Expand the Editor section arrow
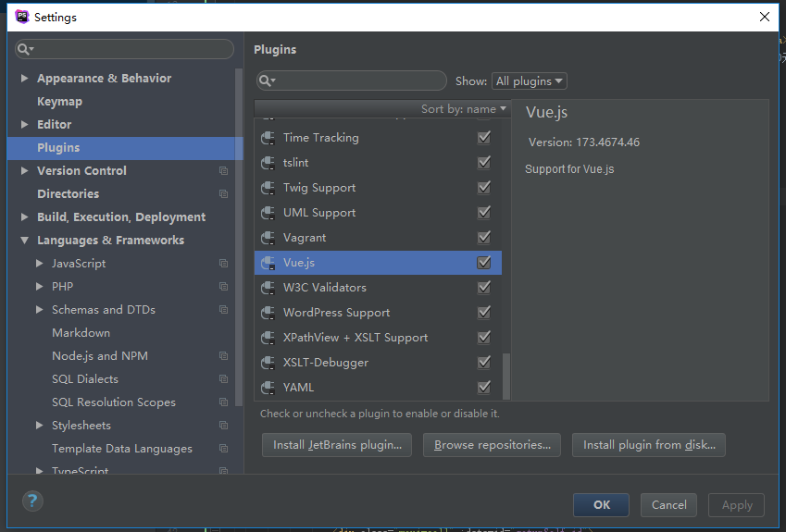 (x=24, y=124)
